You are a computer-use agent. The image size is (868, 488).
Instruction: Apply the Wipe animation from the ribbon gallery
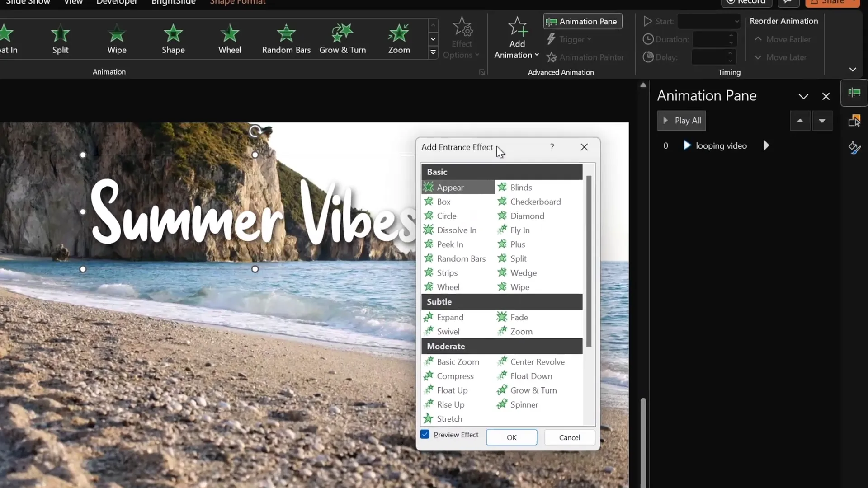[117, 39]
